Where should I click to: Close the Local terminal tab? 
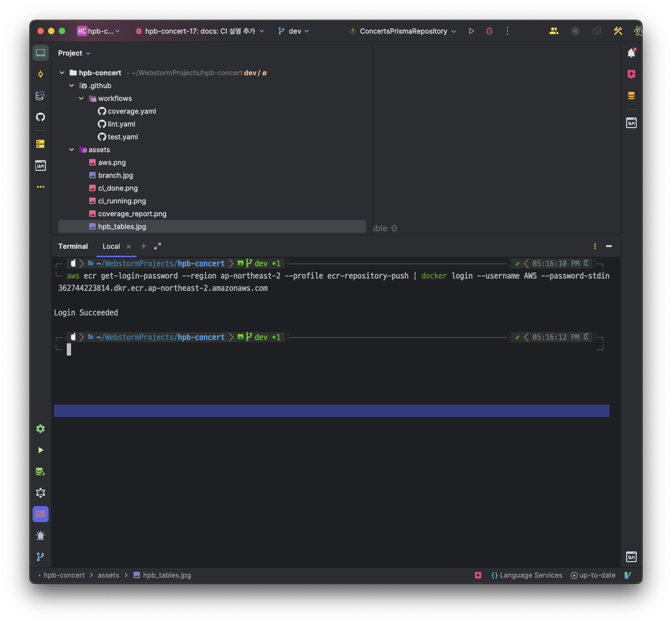129,247
